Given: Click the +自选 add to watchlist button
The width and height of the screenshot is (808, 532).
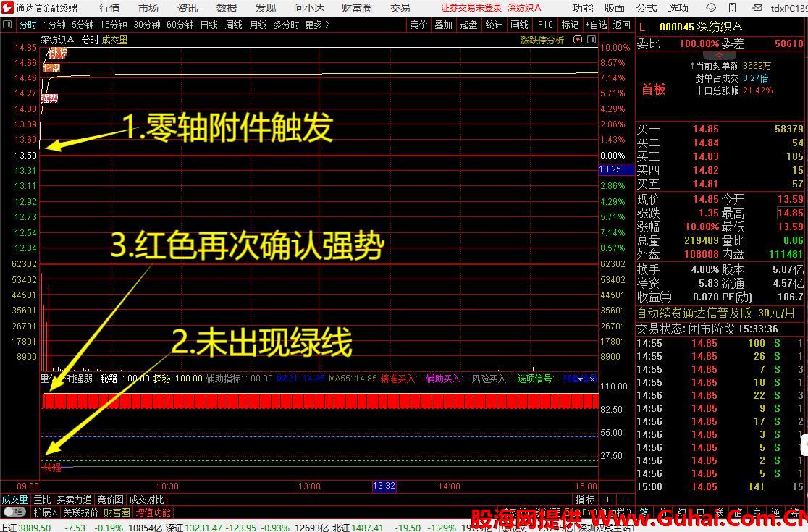Looking at the screenshot, I should [595, 25].
